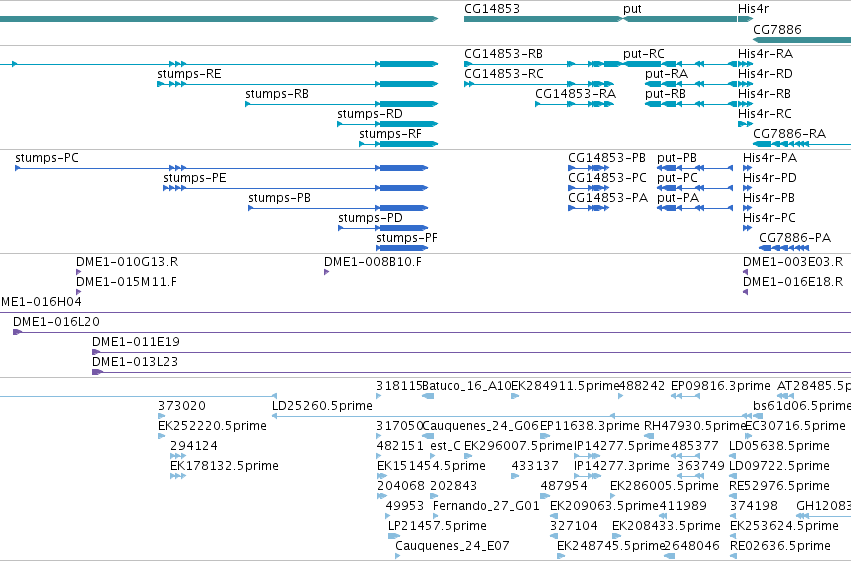
Task: Select the stumps-PB protein label
Action: click(x=280, y=198)
